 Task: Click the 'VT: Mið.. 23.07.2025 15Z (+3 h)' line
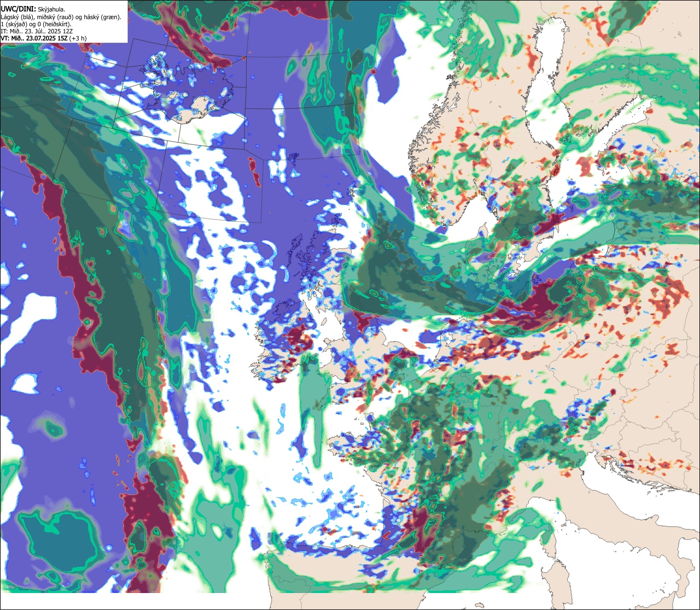coord(44,38)
